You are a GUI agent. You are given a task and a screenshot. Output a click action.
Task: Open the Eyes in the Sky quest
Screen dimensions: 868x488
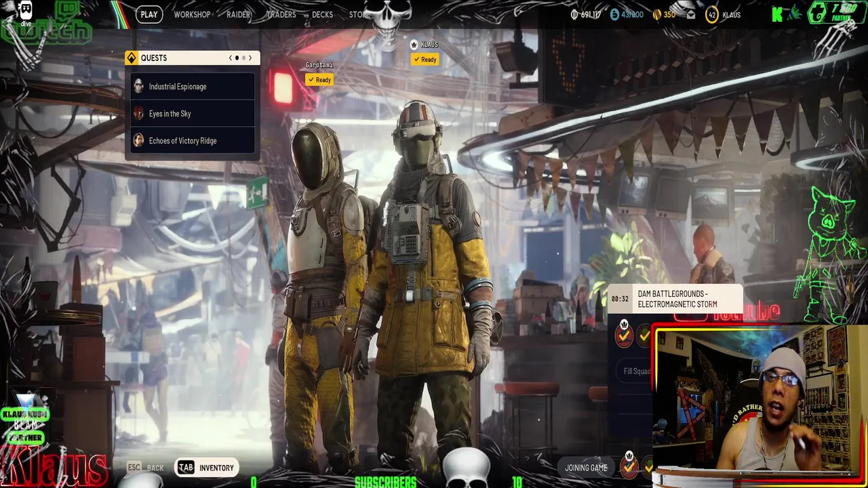tap(193, 114)
